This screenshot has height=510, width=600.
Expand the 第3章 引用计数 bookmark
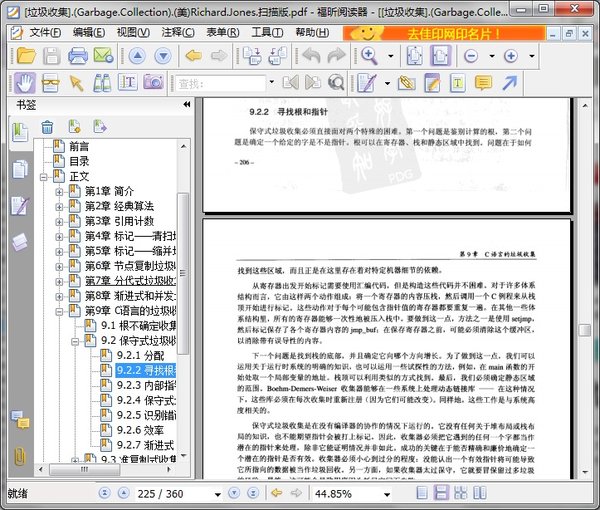[x=59, y=222]
